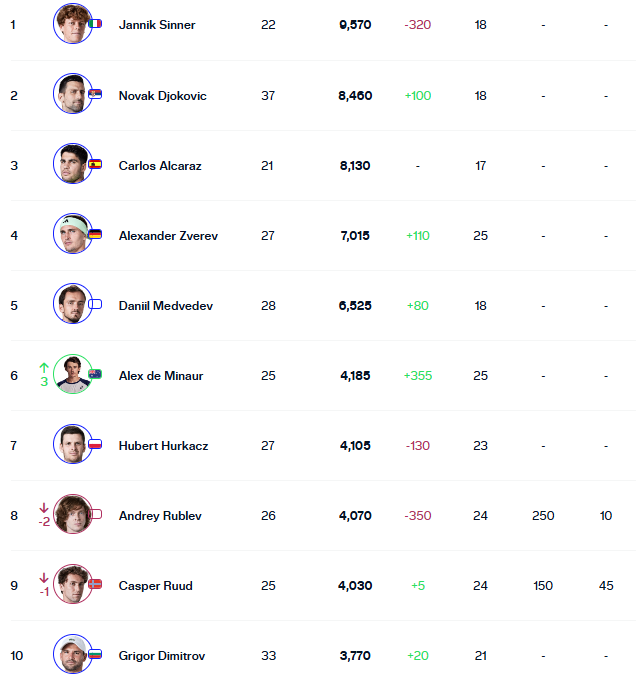Open Carlos Alcaraz's player profile link

coord(160,166)
